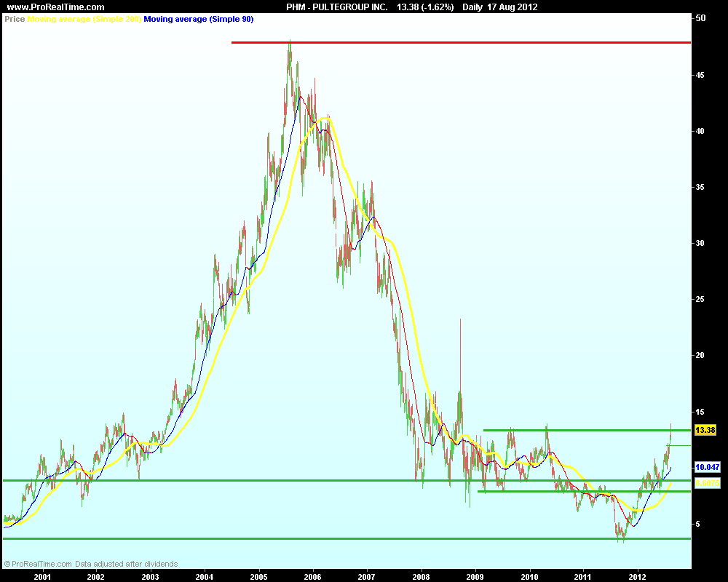Select the lowest green horizontal support line
The height and width of the screenshot is (582, 728).
347,538
